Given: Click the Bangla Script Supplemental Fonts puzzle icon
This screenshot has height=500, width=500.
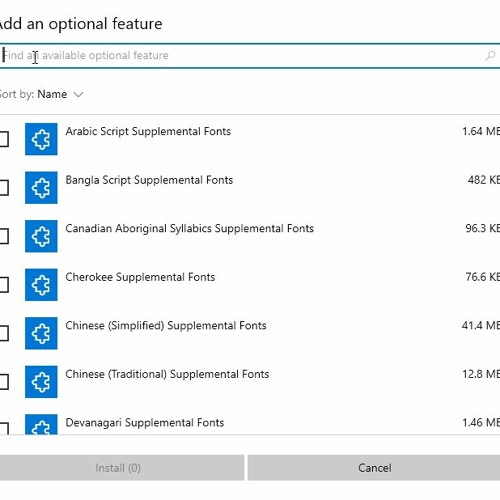Looking at the screenshot, I should click(x=41, y=188).
